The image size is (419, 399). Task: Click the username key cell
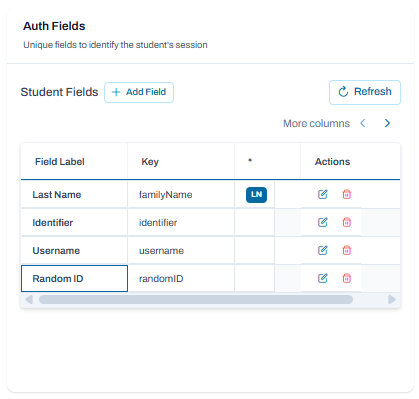pos(181,251)
